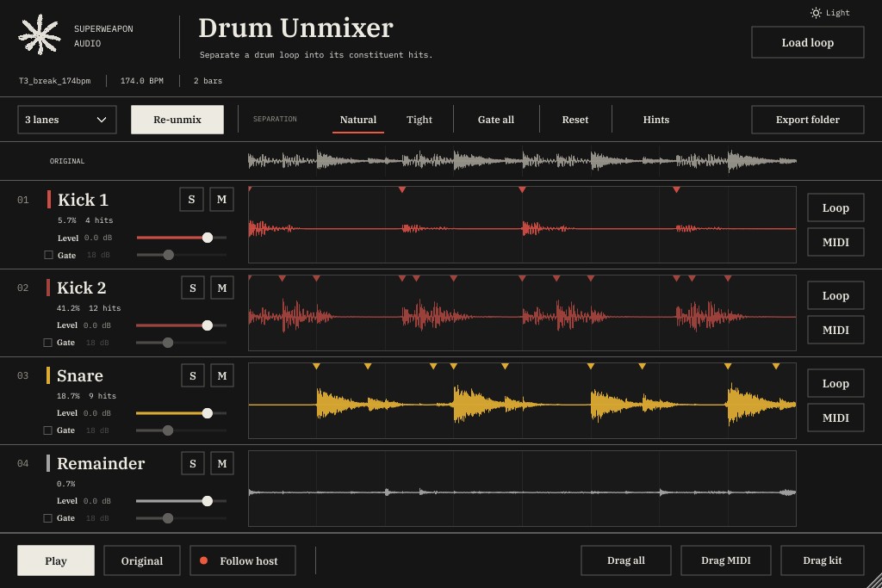Switch to Light theme sun icon
Image resolution: width=882 pixels, height=588 pixels.
click(816, 13)
